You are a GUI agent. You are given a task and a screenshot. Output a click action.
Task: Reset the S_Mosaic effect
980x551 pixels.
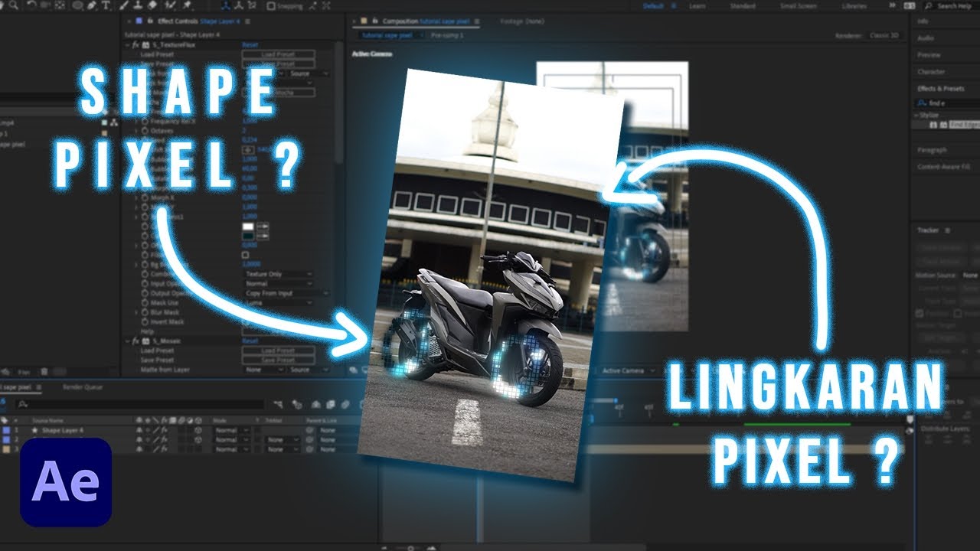[250, 341]
